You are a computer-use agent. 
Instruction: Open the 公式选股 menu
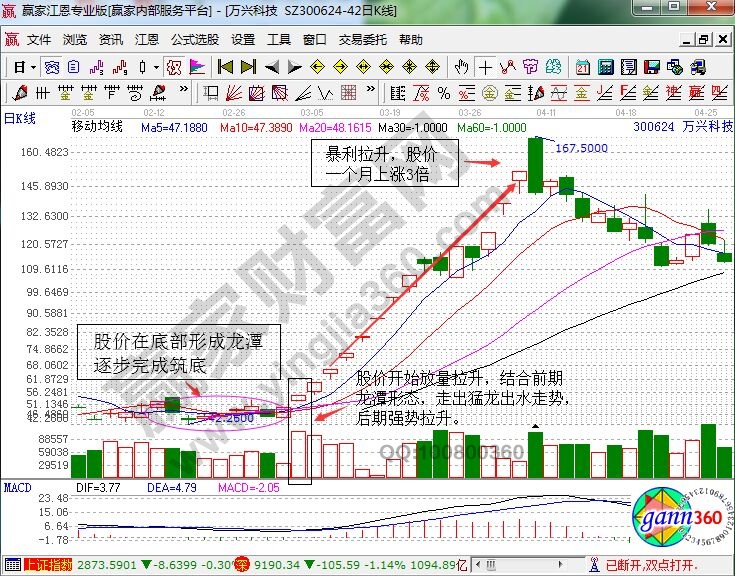[194, 40]
